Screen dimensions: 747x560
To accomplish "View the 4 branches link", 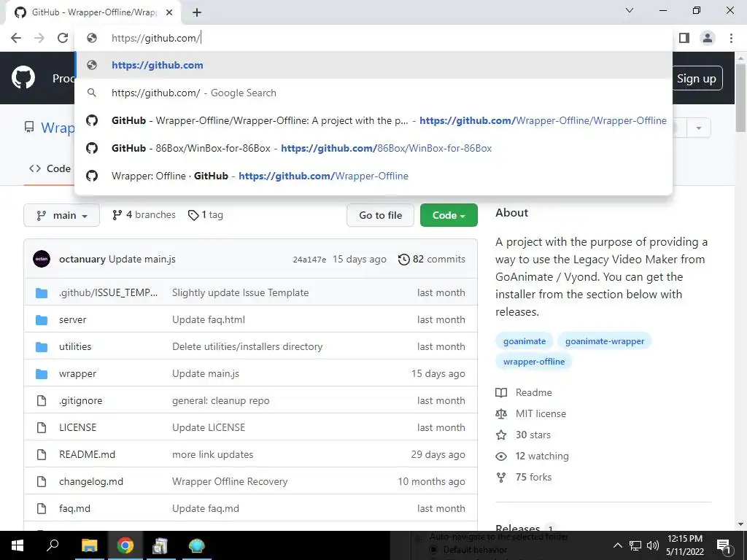I will pos(144,215).
